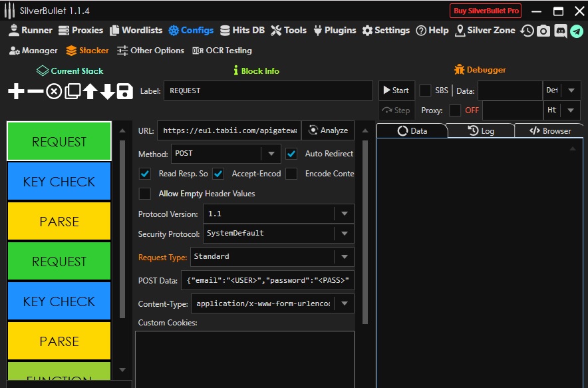Uncheck the Auto Redirect checkbox
The image size is (588, 388).
pyautogui.click(x=291, y=154)
